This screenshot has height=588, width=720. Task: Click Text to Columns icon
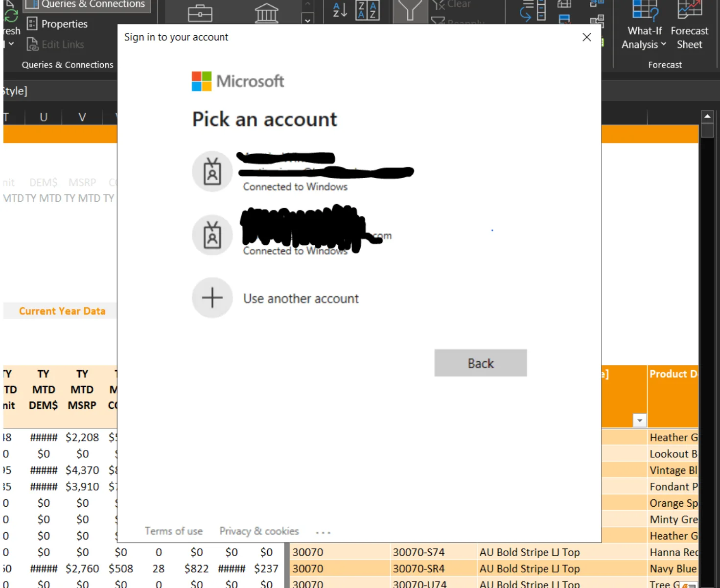[534, 11]
